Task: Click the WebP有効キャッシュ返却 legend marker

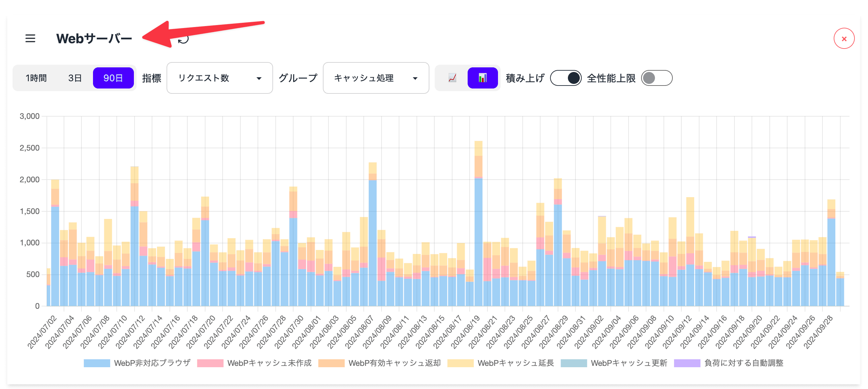Action: point(332,363)
